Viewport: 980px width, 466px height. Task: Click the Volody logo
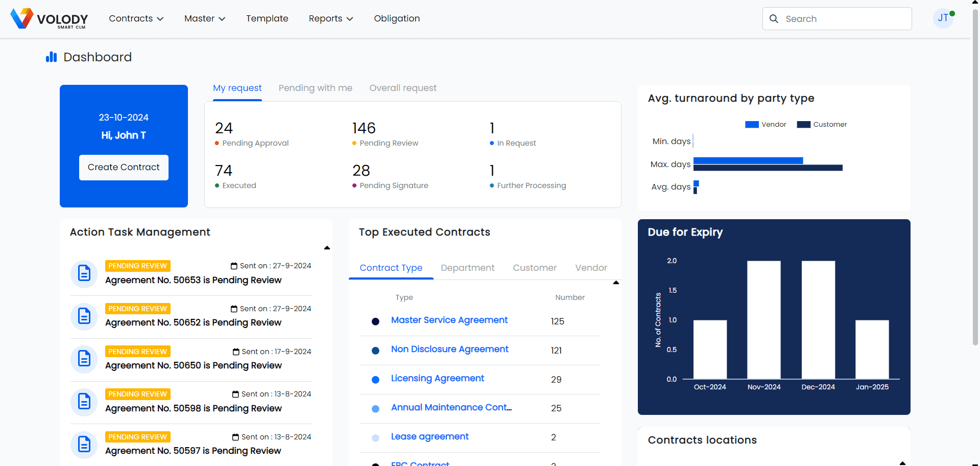(49, 18)
